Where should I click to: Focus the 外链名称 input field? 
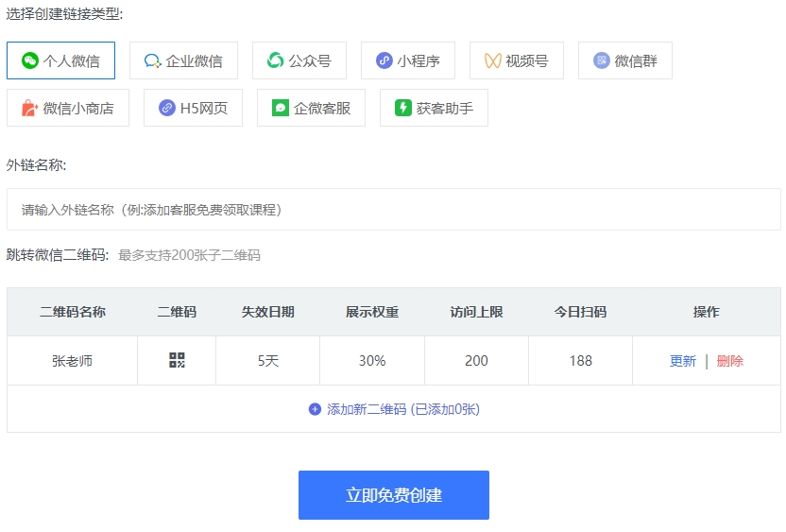(394, 210)
